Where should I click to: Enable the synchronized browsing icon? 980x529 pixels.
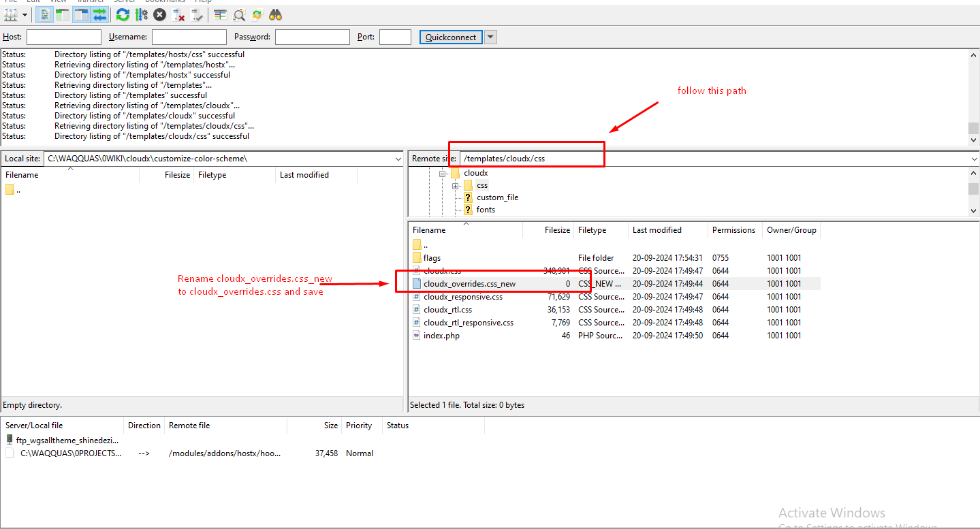[x=257, y=14]
